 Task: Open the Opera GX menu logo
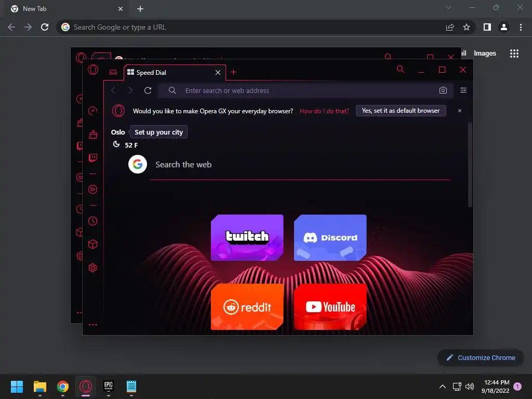[93, 70]
